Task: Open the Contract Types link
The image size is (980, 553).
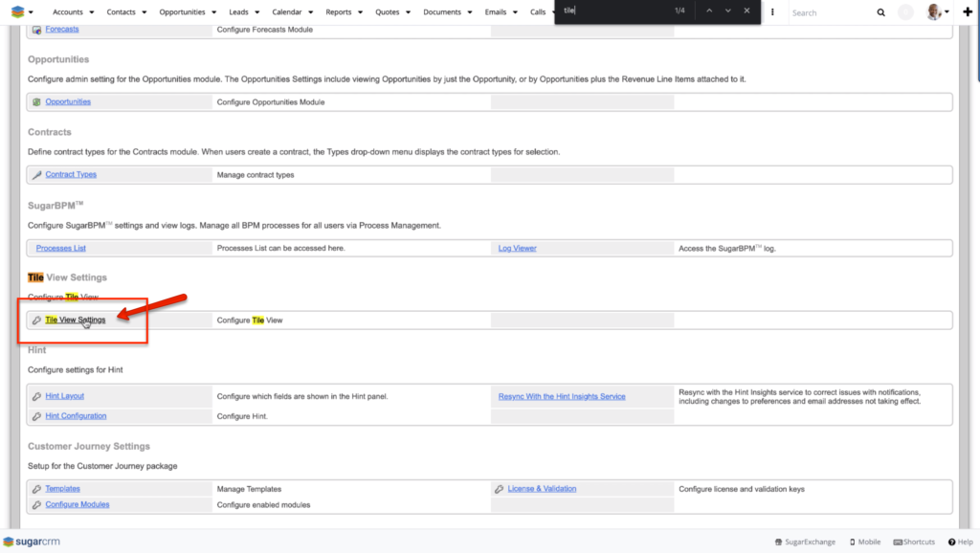Action: (x=71, y=175)
